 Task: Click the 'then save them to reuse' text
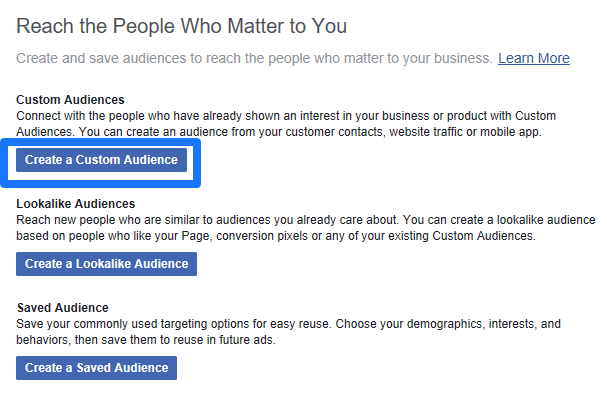tap(140, 340)
